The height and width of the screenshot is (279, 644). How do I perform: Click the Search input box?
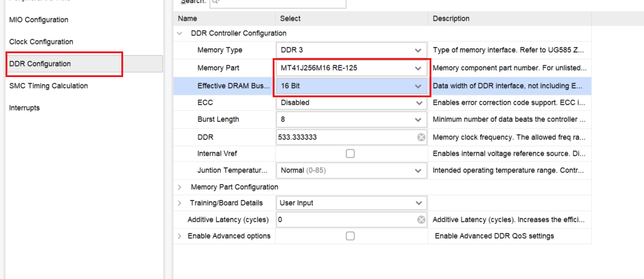[278, 2]
